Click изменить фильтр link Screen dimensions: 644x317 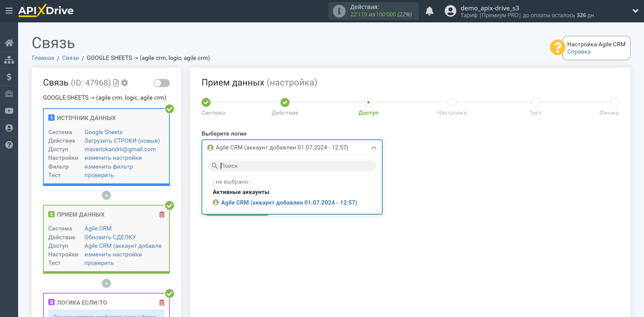click(x=108, y=167)
